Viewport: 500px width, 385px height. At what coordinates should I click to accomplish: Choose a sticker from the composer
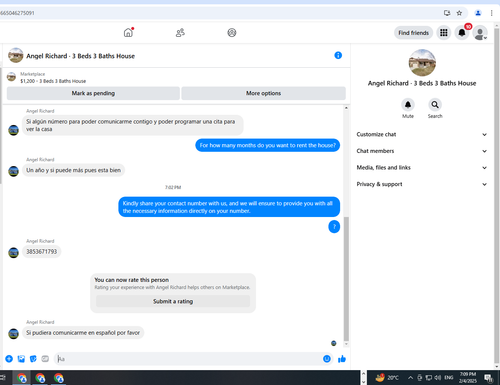point(33,359)
